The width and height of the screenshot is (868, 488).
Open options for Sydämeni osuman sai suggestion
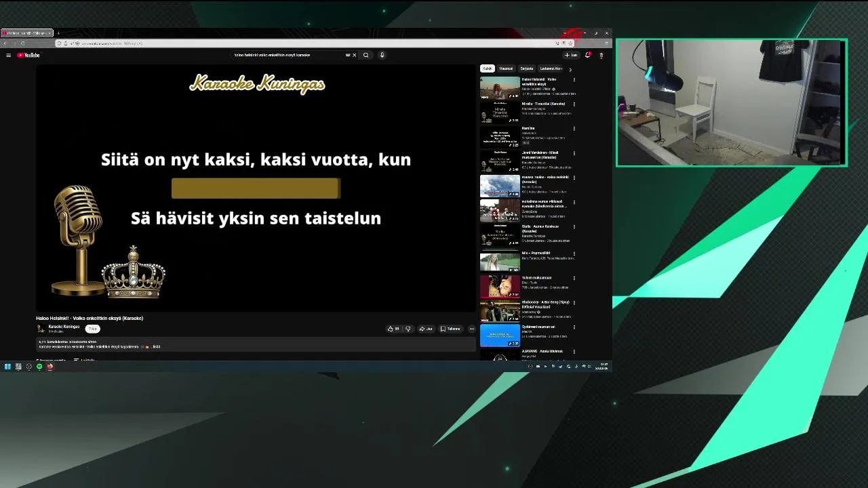coord(574,327)
